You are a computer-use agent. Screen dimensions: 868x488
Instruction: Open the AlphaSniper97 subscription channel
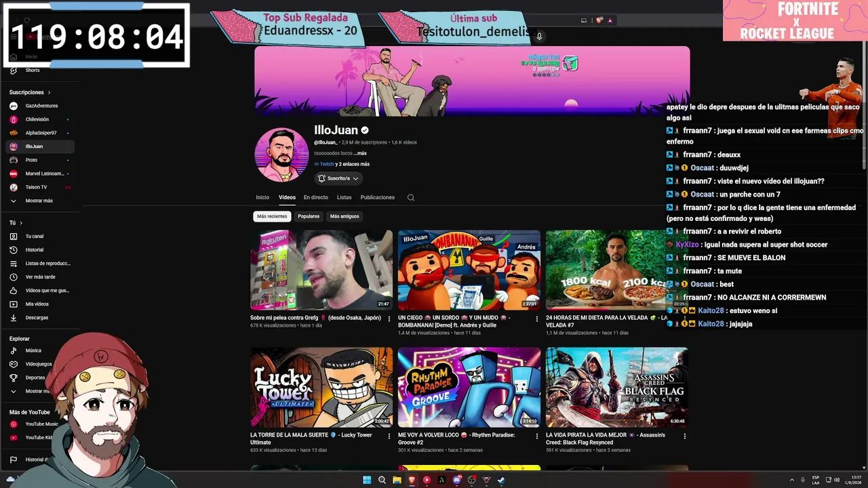click(41, 133)
